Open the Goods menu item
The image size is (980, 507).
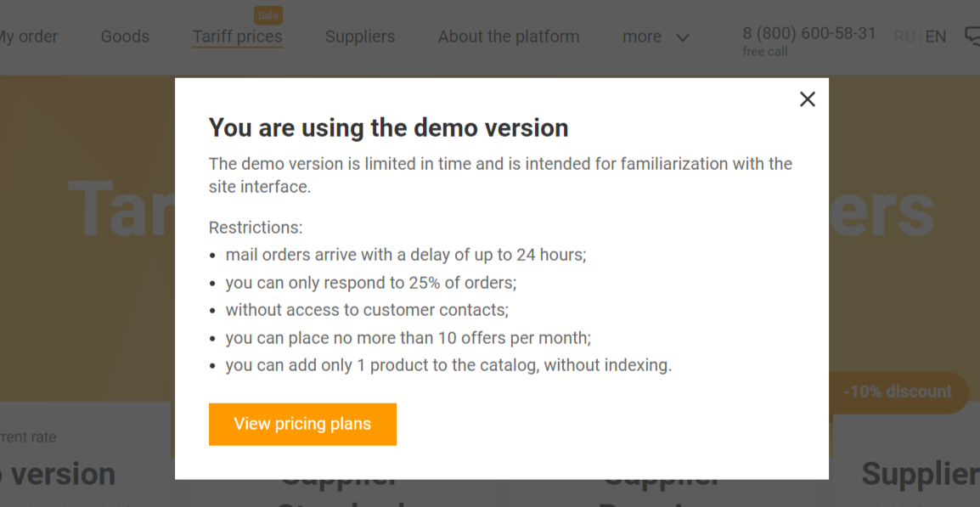pyautogui.click(x=125, y=37)
